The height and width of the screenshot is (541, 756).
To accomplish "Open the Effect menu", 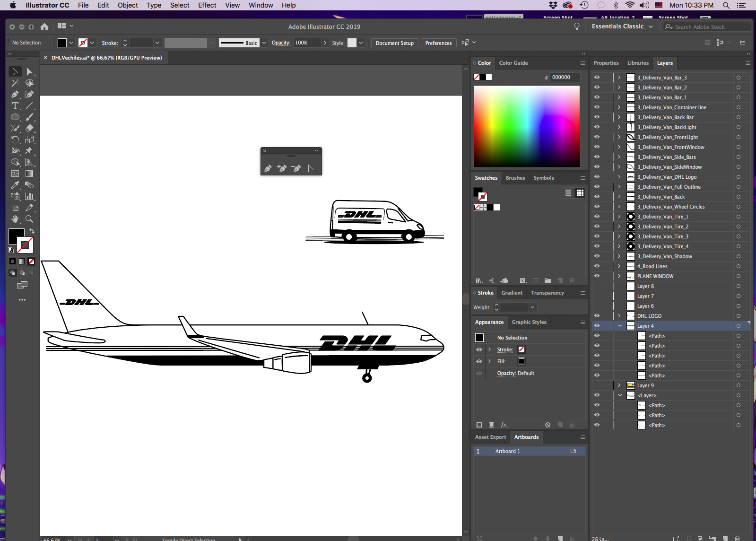I will click(207, 5).
